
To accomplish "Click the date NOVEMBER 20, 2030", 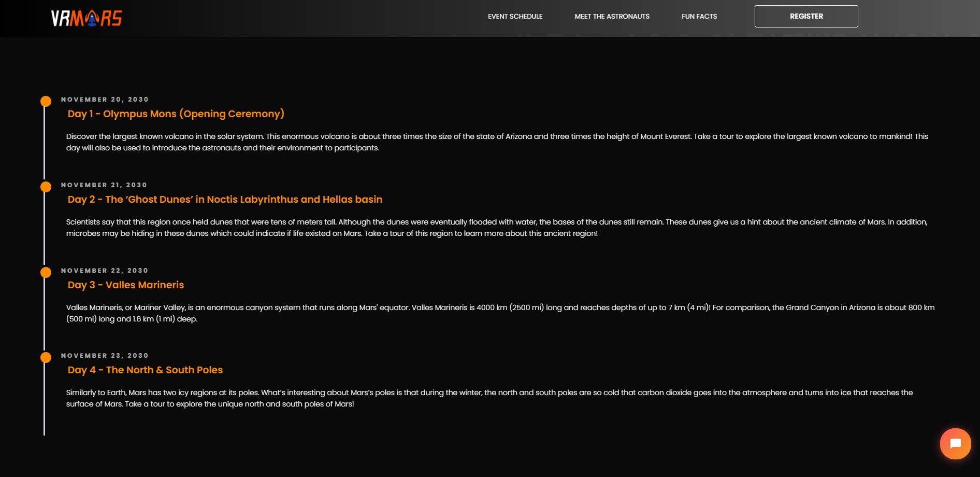I will [x=105, y=100].
